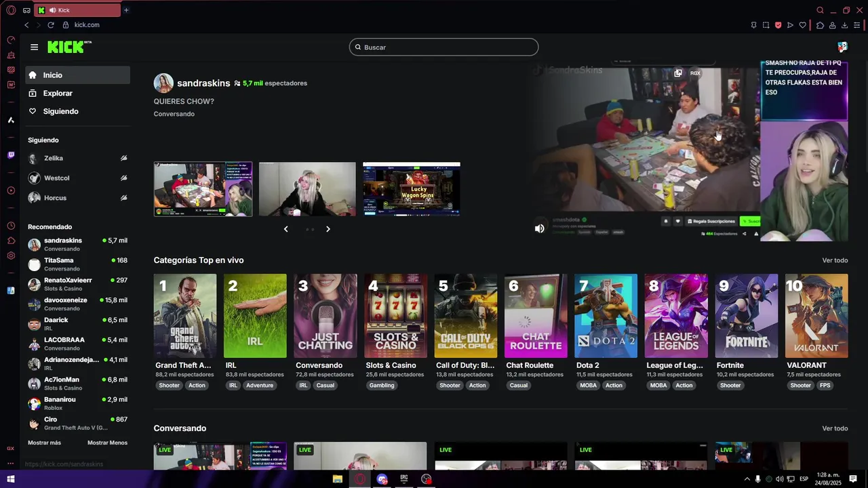Screen dimensions: 868x488
Task: Click the Shooter tag under Grand Theft Auto
Action: click(170, 386)
